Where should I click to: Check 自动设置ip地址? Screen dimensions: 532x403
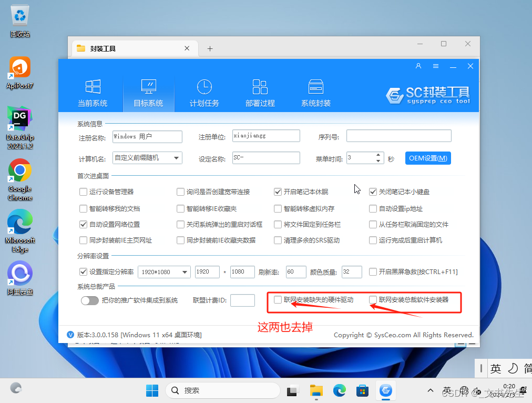click(373, 208)
